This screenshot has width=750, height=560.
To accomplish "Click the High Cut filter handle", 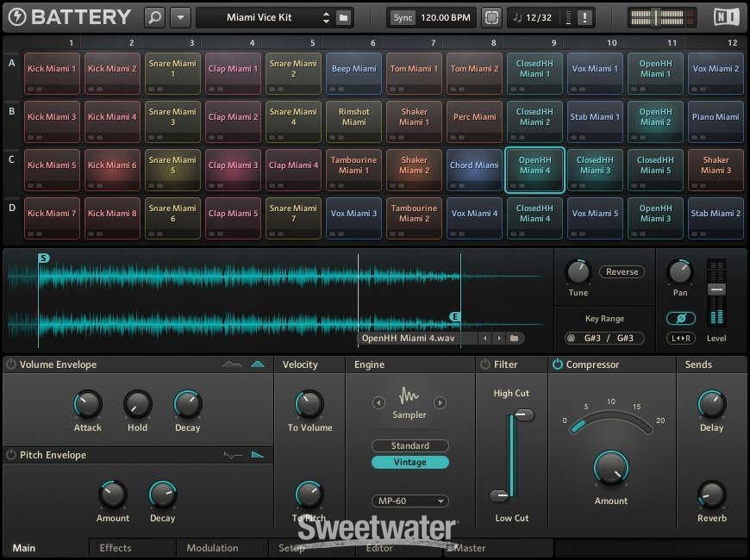I will click(524, 414).
